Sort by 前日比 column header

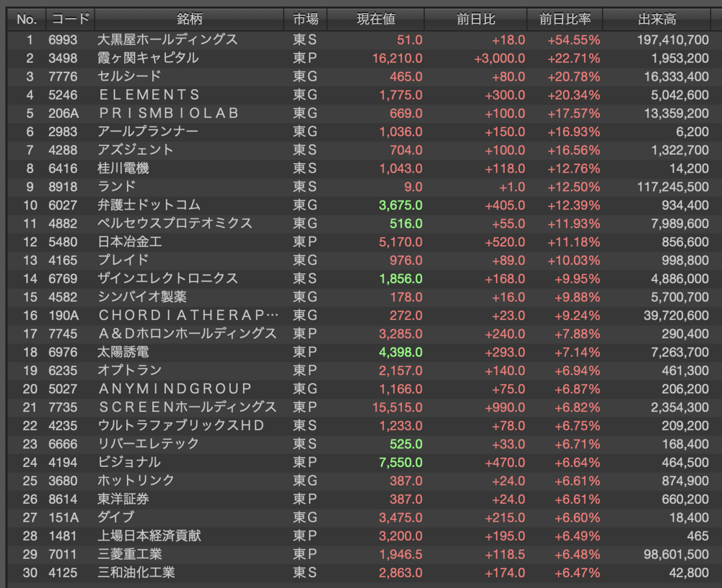[x=476, y=19]
